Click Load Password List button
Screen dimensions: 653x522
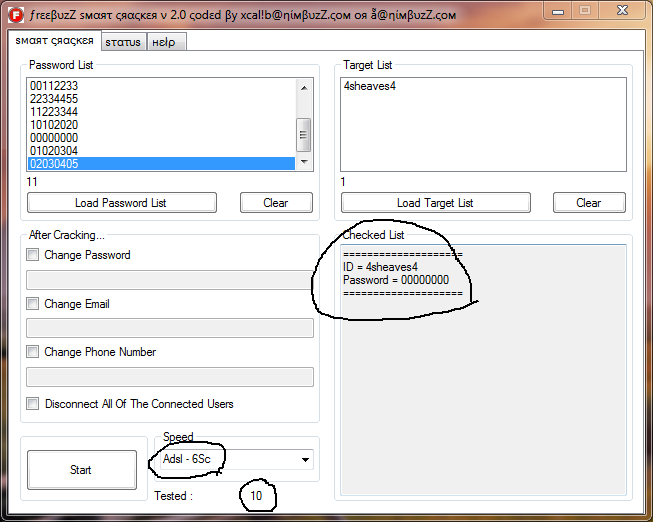click(122, 202)
